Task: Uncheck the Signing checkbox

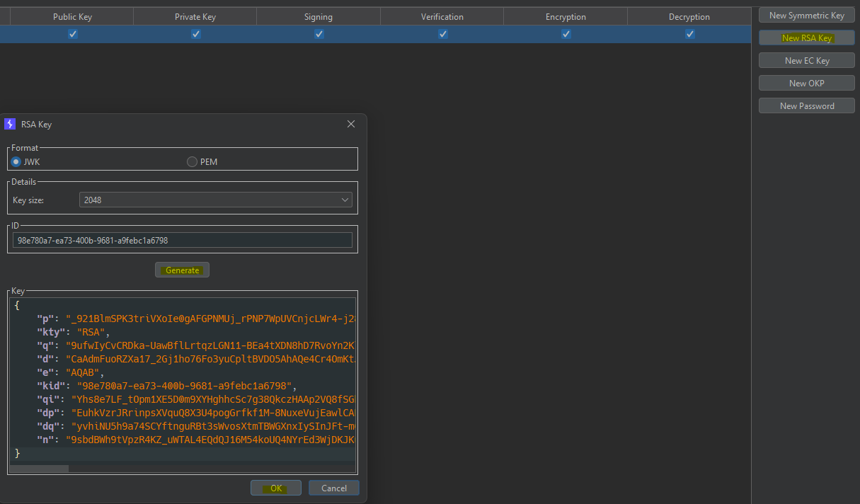Action: 319,34
